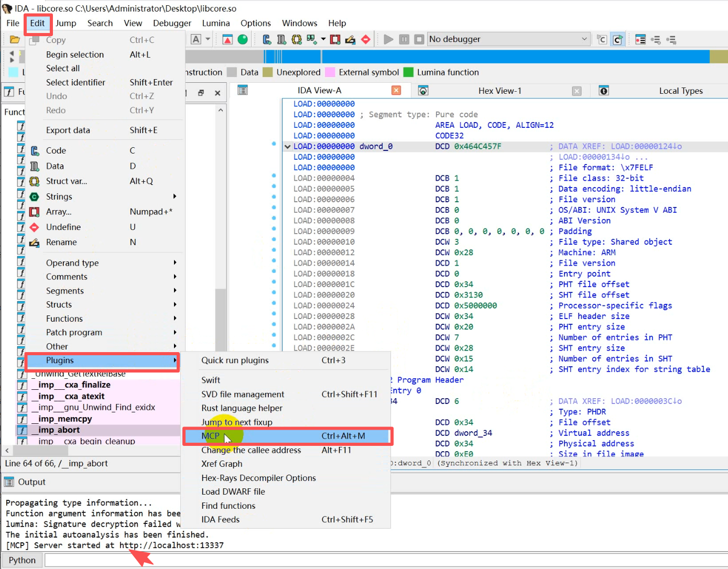The height and width of the screenshot is (569, 728).
Task: Click the open file folder toolbar icon
Action: click(x=15, y=39)
